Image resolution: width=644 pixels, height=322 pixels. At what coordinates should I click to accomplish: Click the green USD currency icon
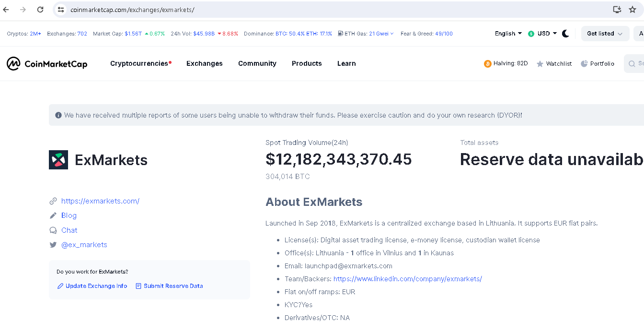click(x=531, y=34)
